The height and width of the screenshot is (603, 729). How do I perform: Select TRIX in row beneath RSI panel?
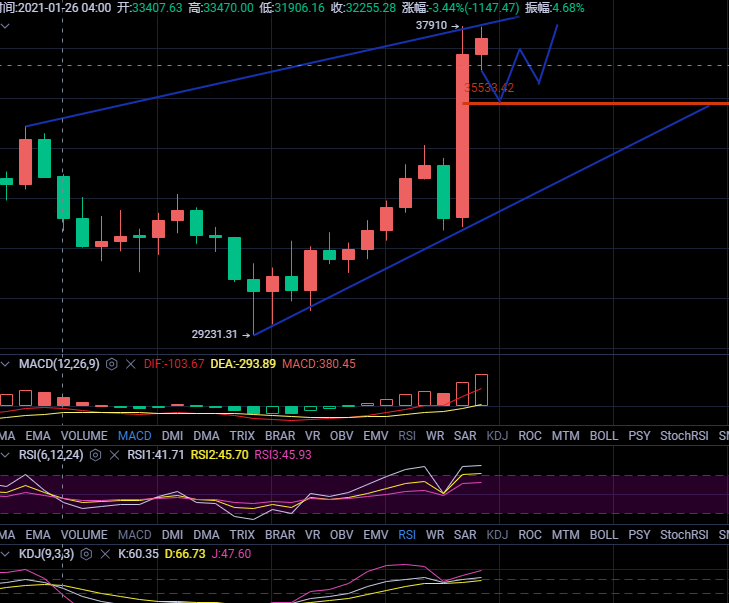(x=242, y=535)
